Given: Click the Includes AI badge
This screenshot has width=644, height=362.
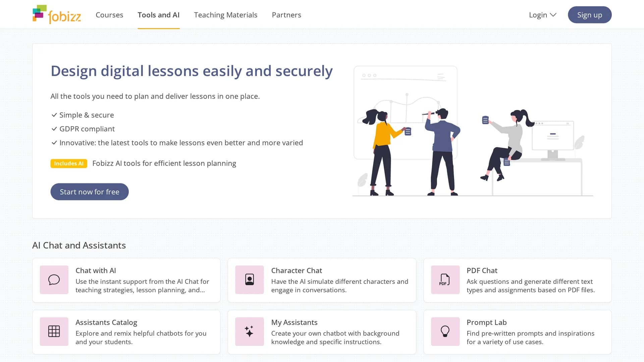Looking at the screenshot, I should [69, 164].
